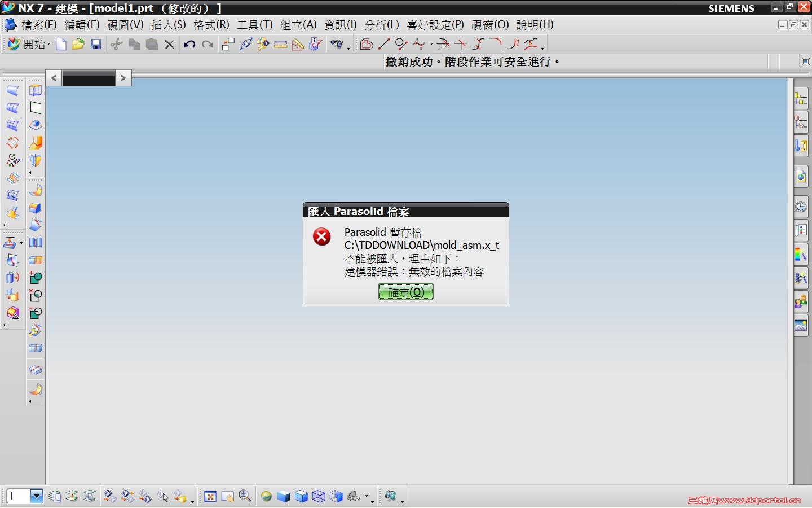812x508 pixels.
Task: Select the Through Curve Mesh surface icon
Action: (x=12, y=126)
